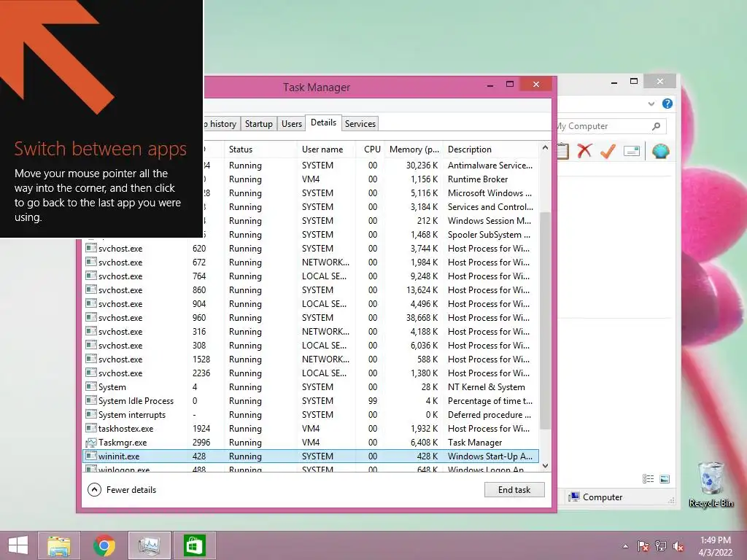Sort processes by the CPU column header
747x560 pixels.
[x=370, y=149]
